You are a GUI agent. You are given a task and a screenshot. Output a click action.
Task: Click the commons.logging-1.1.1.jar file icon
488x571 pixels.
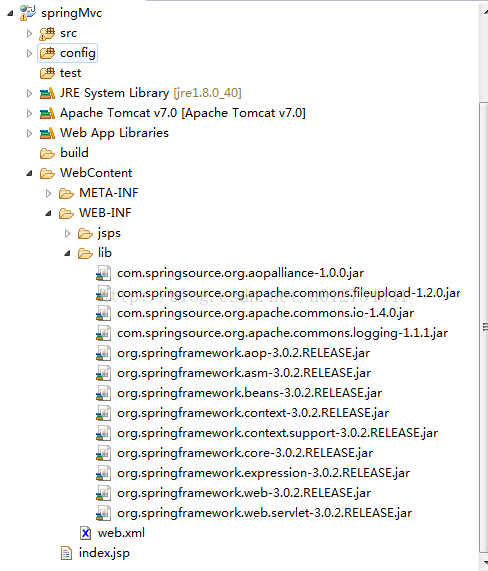click(x=103, y=333)
